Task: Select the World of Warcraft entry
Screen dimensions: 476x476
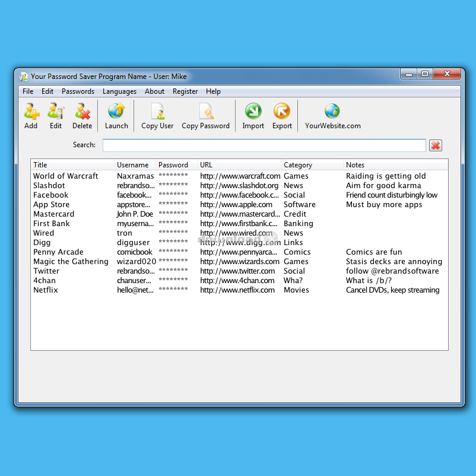Action: tap(65, 176)
